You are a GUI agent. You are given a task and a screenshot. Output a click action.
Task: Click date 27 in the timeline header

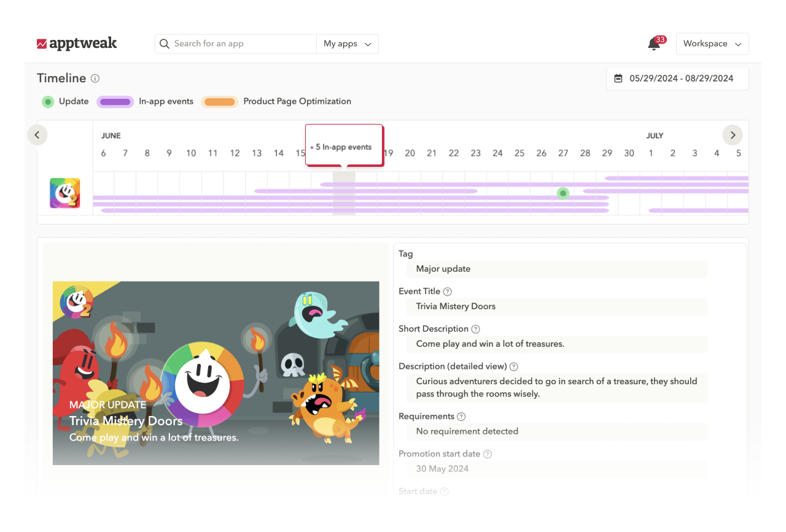pos(563,153)
